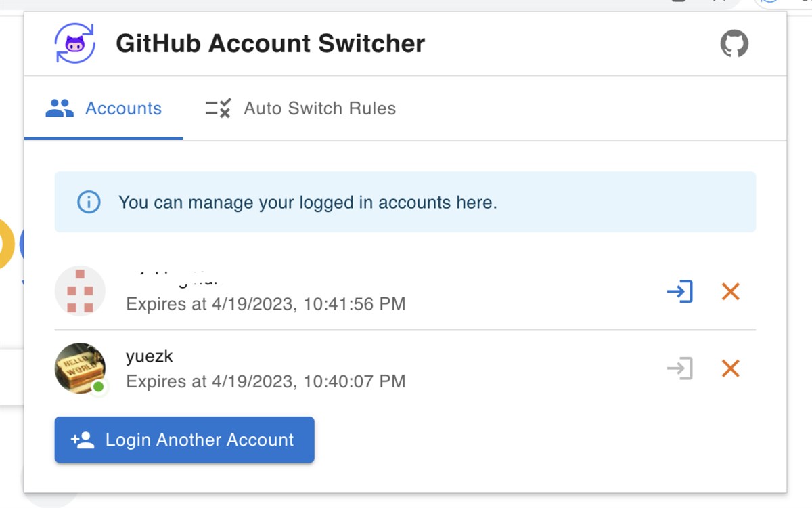Click the info icon in the blue banner
Viewport: 812px width, 508px height.
[88, 202]
